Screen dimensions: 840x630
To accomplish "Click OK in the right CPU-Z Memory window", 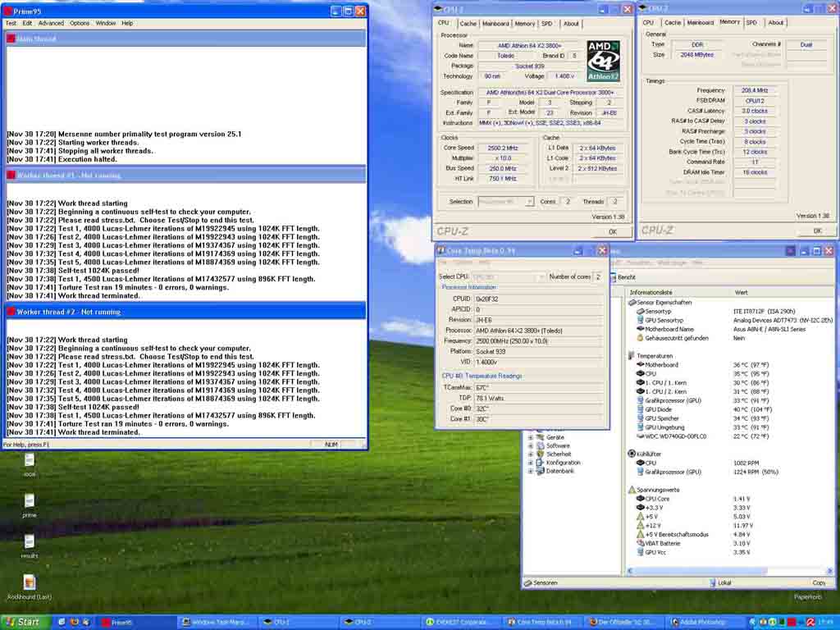I will pos(817,231).
